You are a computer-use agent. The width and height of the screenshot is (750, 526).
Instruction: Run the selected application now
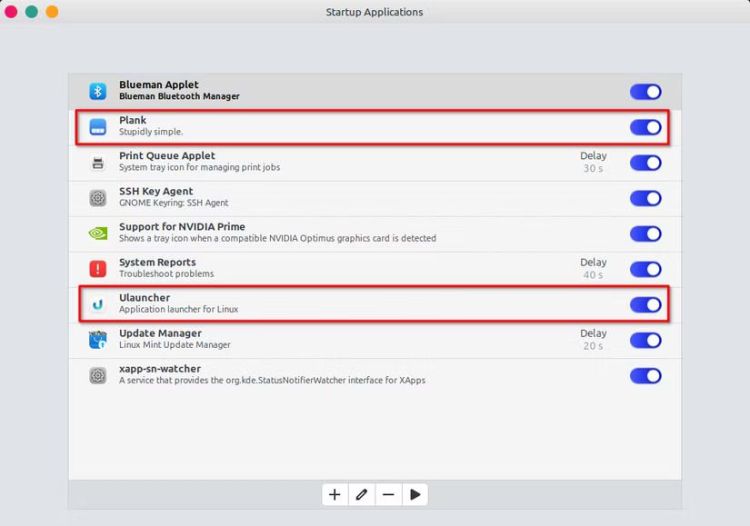415,494
